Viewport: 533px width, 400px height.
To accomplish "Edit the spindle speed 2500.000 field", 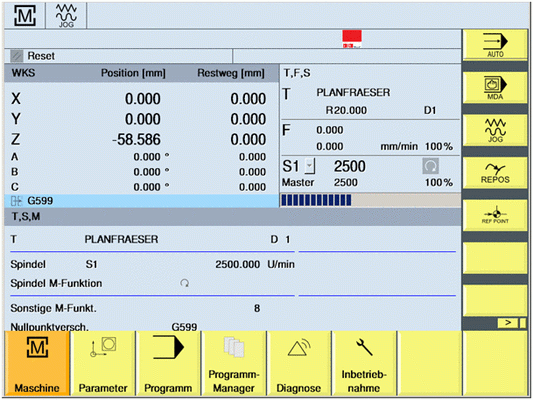I will 237,264.
